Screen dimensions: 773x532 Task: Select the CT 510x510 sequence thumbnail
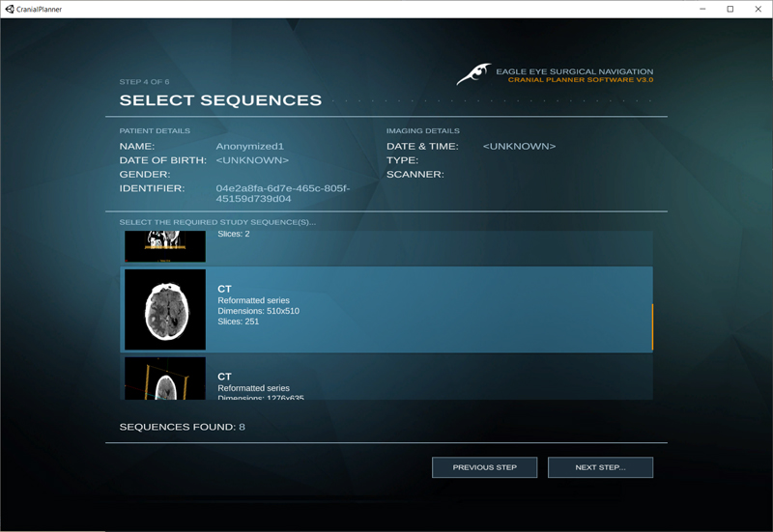tap(165, 309)
